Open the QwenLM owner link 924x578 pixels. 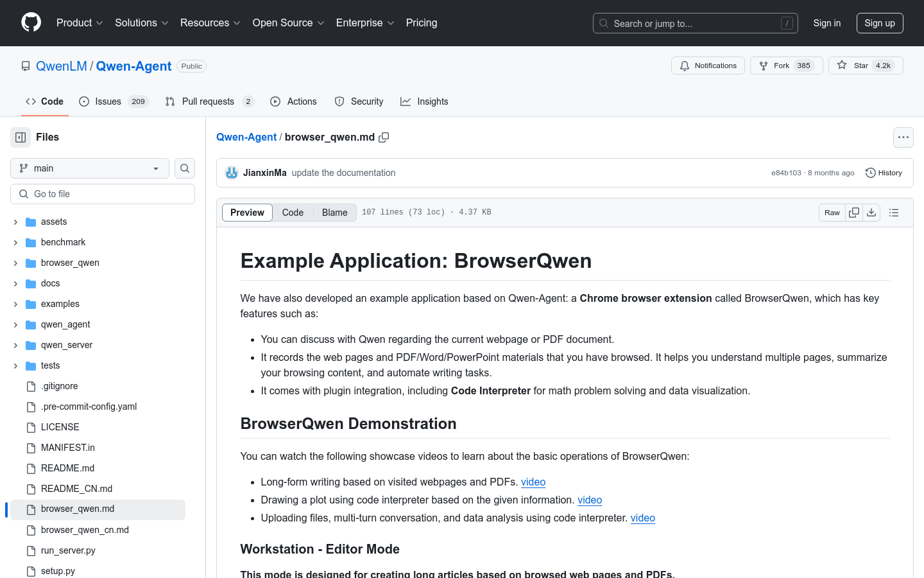62,66
